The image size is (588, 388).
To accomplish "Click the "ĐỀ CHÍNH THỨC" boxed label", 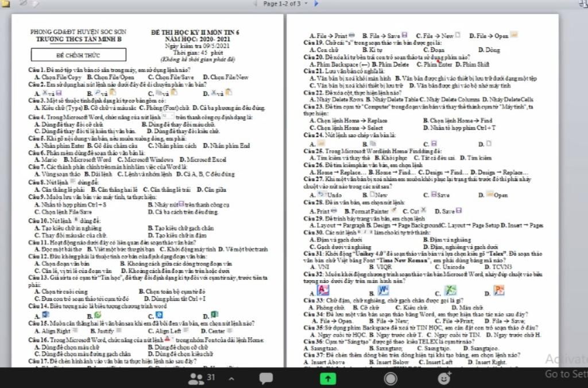I will (x=78, y=55).
